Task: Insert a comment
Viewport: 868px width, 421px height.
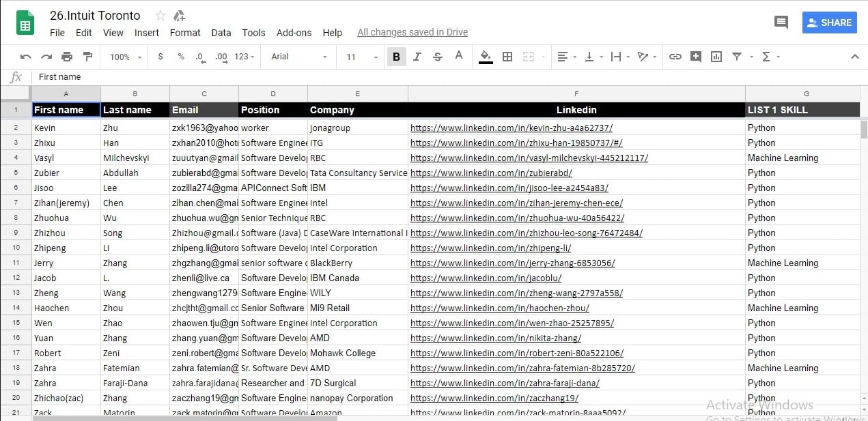Action: pyautogui.click(x=696, y=57)
